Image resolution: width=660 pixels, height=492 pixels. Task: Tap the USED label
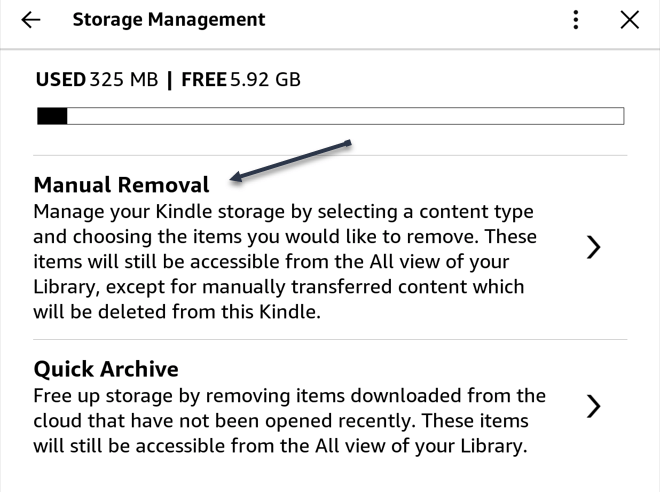tap(59, 79)
